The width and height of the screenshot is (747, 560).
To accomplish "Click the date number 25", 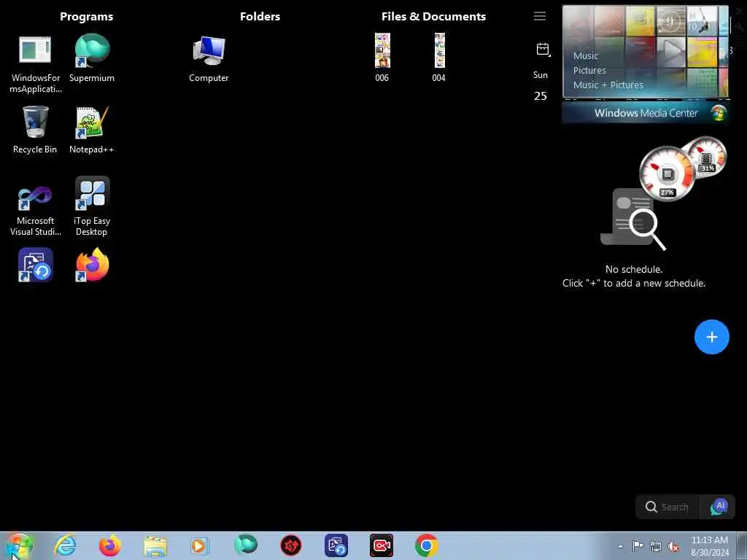I will pos(541,96).
